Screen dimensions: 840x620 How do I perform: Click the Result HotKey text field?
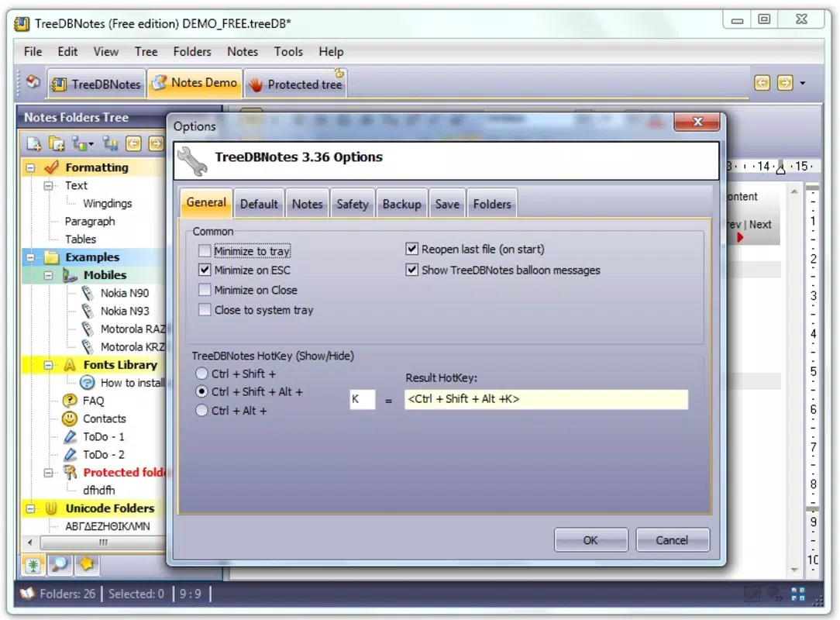546,399
